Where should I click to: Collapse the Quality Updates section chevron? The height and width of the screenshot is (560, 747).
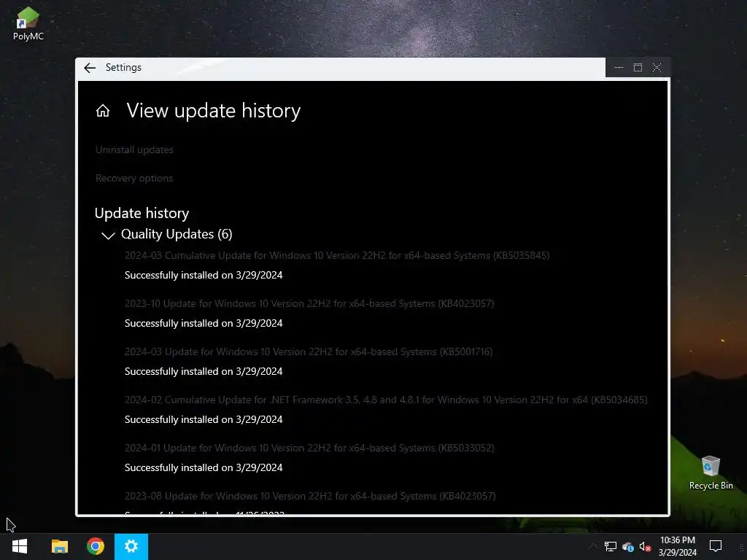tap(108, 236)
